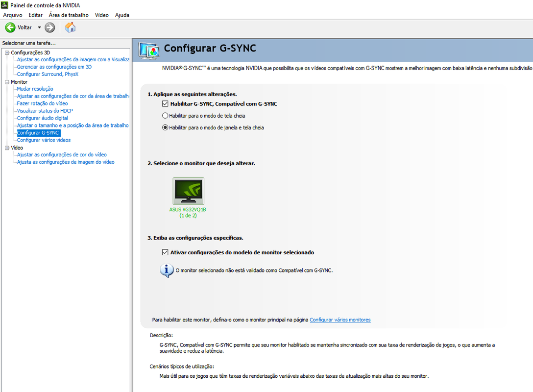This screenshot has height=392, width=533.
Task: Open the Vídeo menu
Action: coord(101,15)
